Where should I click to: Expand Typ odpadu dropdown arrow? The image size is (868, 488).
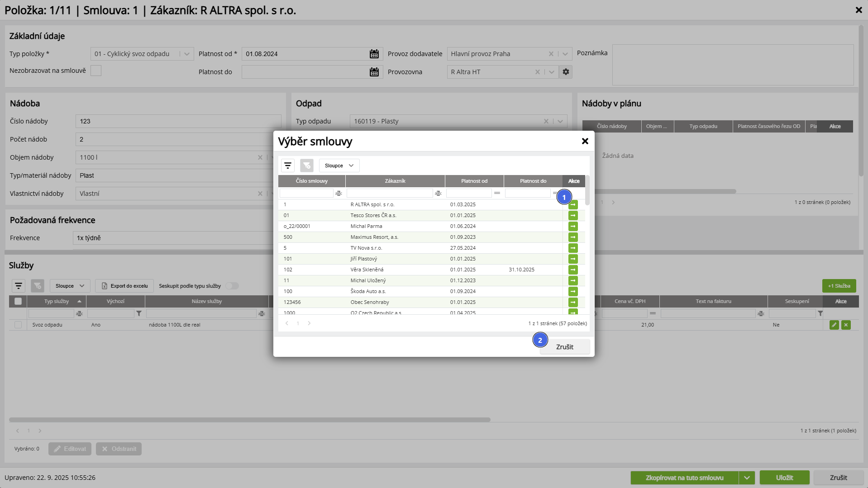560,121
